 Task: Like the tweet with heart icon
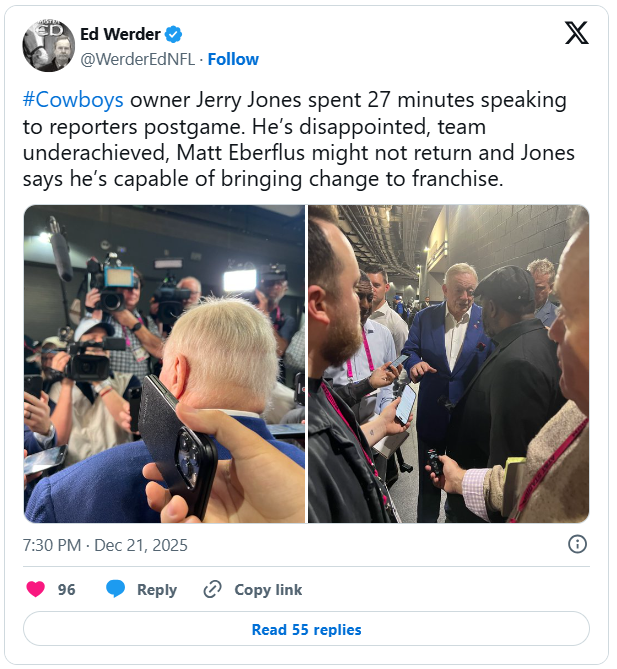coord(35,589)
